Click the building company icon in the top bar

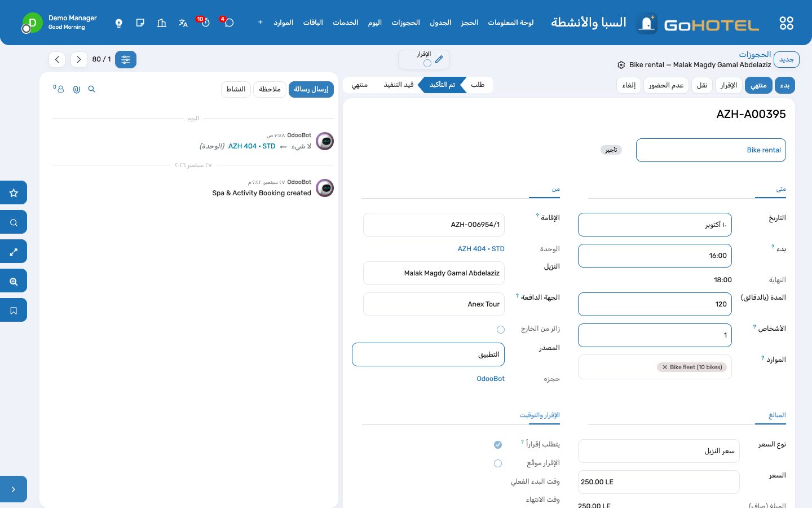162,23
